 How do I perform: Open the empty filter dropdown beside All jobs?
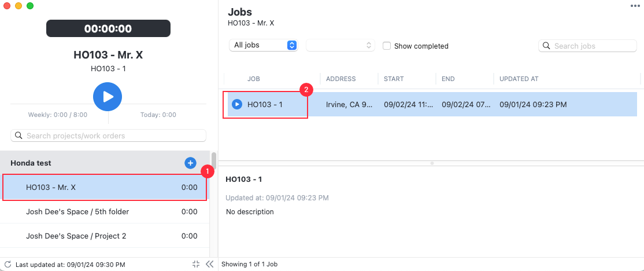coord(340,45)
